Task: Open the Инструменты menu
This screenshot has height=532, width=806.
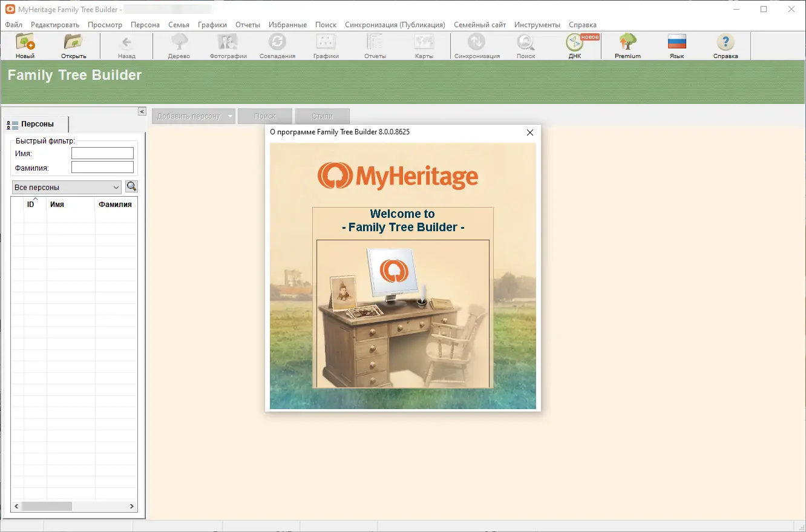Action: pyautogui.click(x=537, y=25)
